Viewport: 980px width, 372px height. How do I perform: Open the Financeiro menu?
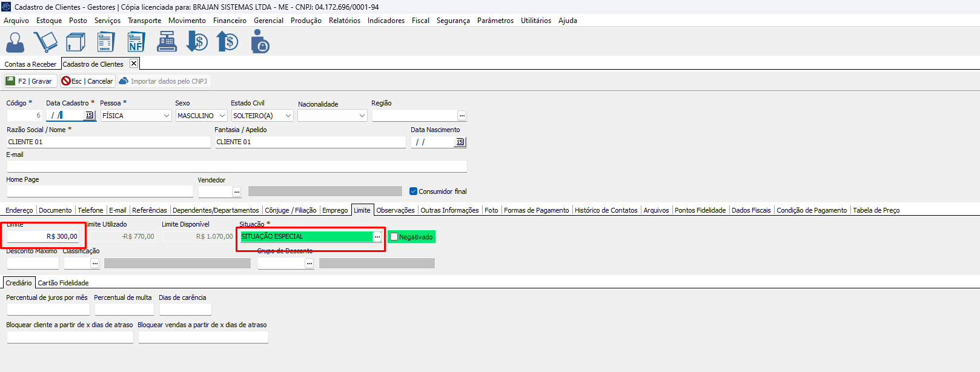[230, 21]
